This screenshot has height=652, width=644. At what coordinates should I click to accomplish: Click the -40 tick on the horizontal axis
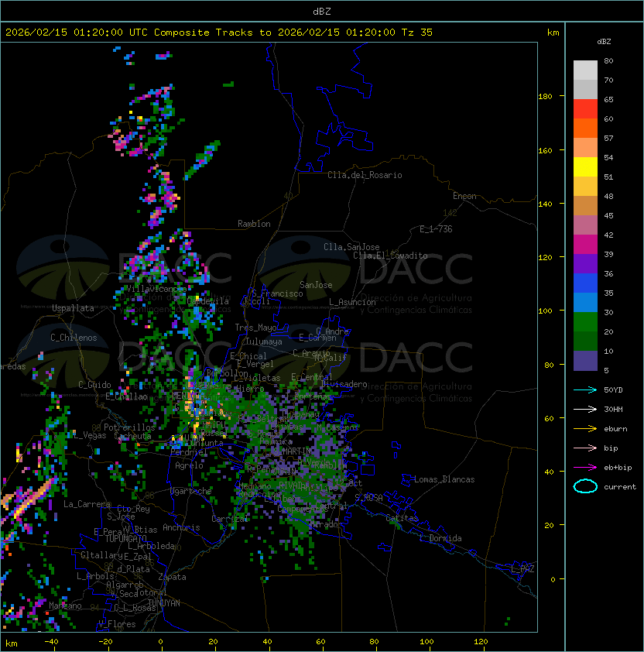[x=52, y=642]
